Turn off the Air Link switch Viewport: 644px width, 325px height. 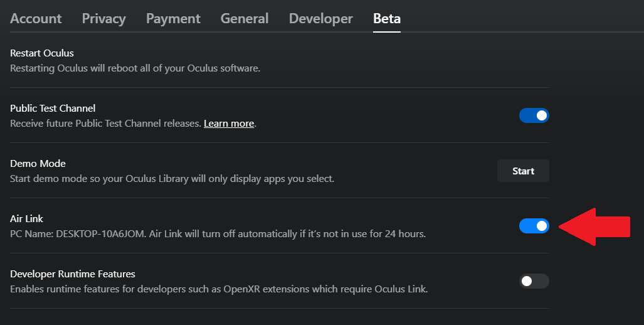tap(534, 226)
